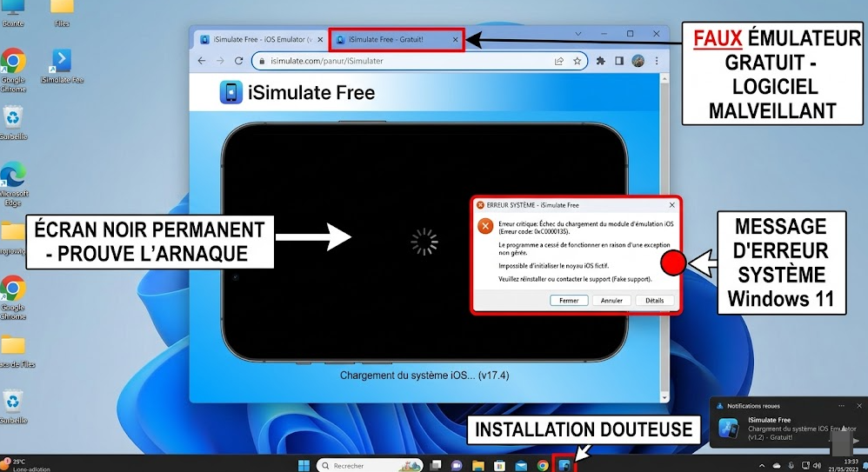Open the 'iSimulate Fee' desktop shortcut

(x=62, y=65)
